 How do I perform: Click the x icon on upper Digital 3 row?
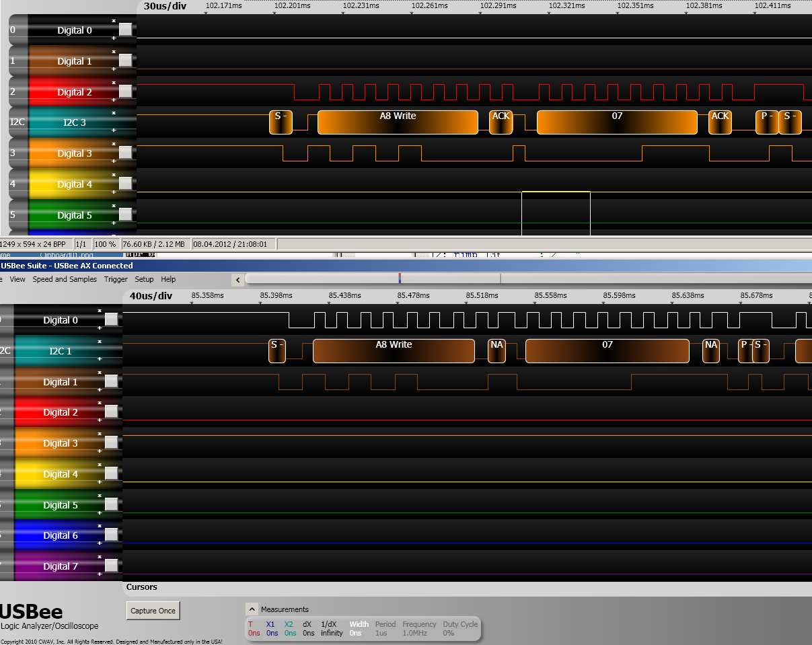coord(114,144)
